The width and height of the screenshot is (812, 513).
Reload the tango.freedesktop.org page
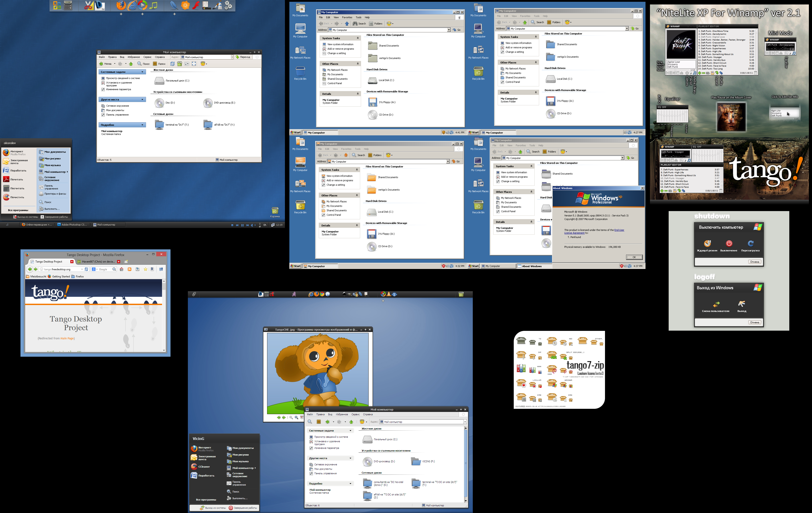(87, 269)
